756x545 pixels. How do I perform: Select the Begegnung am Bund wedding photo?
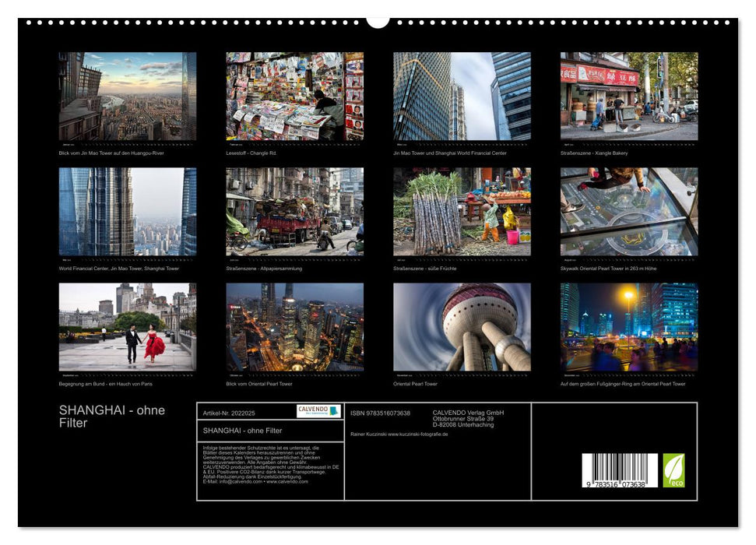click(123, 330)
